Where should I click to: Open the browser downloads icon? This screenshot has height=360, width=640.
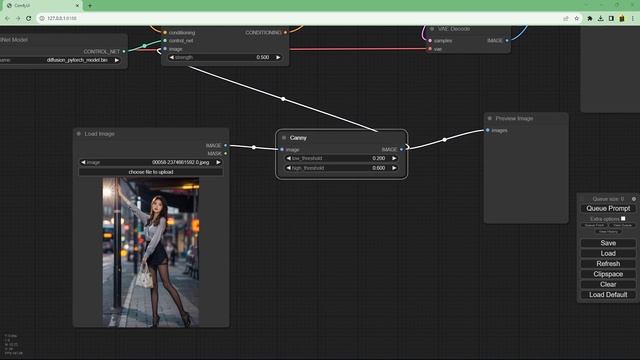point(600,18)
